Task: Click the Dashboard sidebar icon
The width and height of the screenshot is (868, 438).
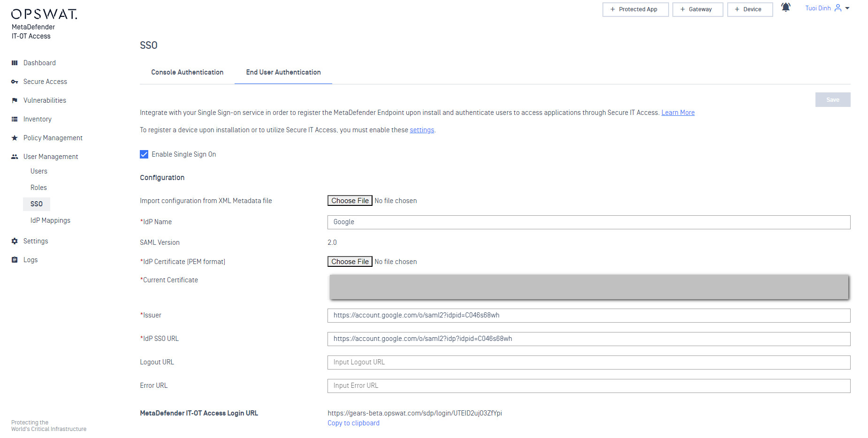Action: 15,63
